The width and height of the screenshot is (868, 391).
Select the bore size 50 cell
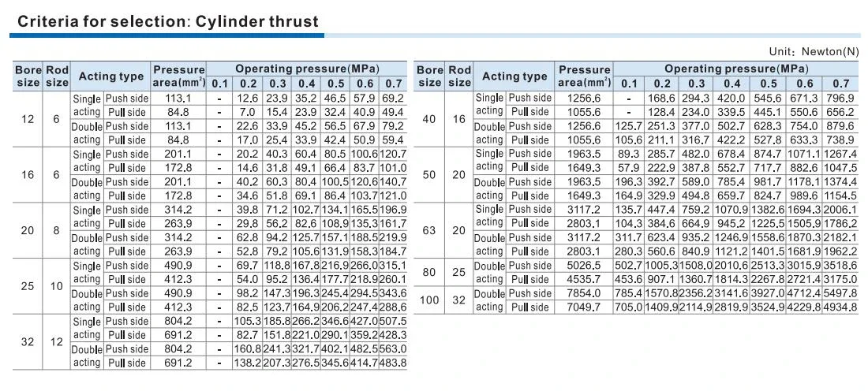pyautogui.click(x=429, y=175)
